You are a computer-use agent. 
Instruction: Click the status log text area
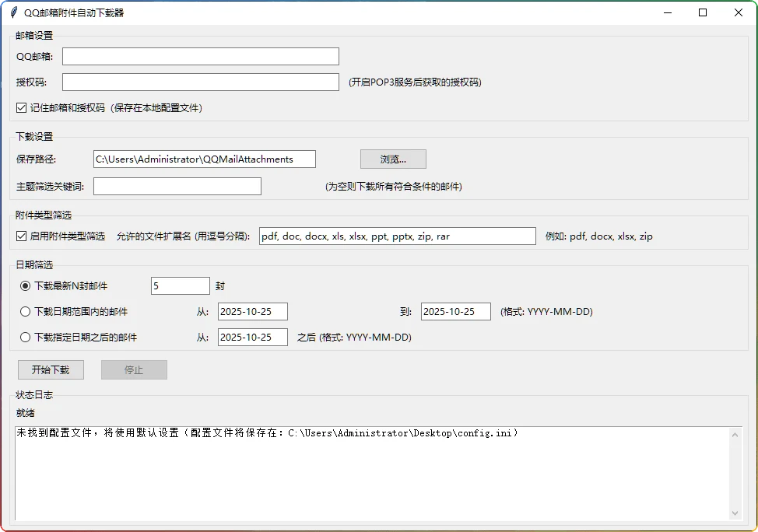coord(372,474)
